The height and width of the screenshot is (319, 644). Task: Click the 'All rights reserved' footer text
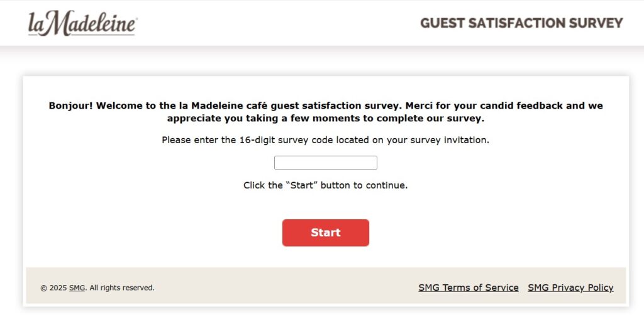point(122,288)
